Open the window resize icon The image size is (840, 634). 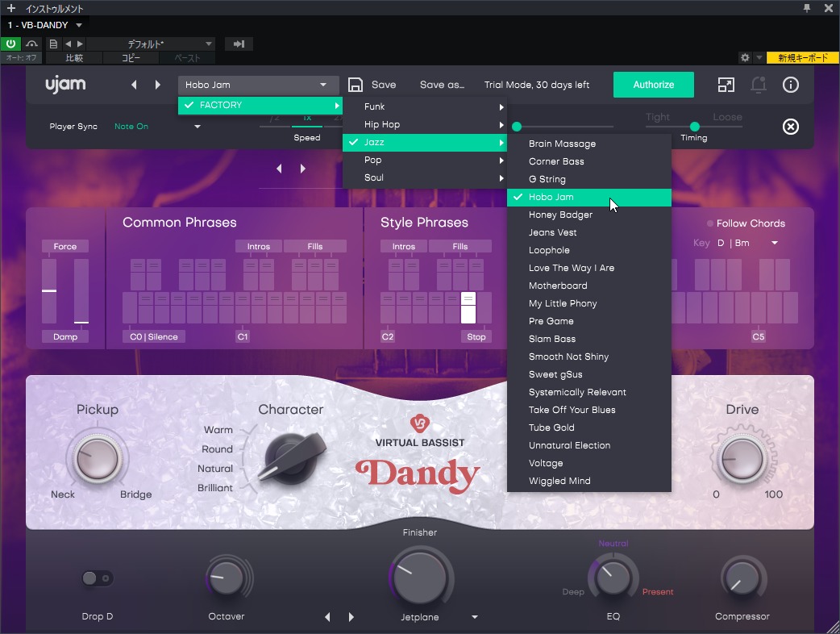(726, 85)
